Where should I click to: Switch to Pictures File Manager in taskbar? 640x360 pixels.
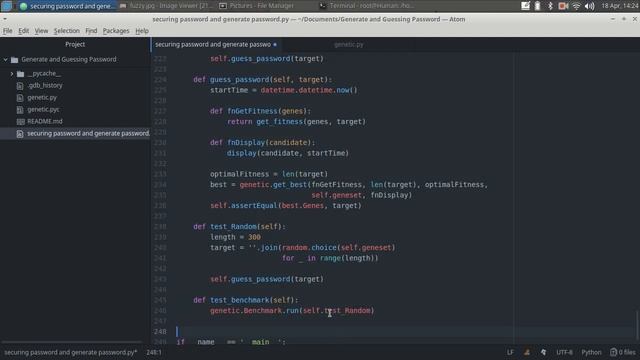[257, 6]
